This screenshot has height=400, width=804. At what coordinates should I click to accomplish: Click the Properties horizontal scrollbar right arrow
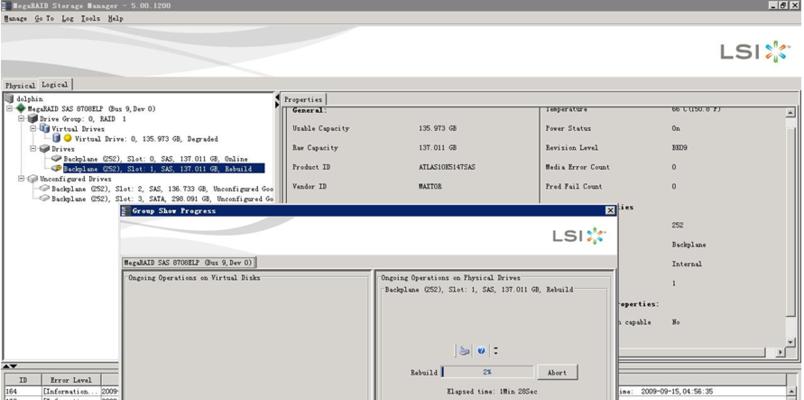coord(780,352)
